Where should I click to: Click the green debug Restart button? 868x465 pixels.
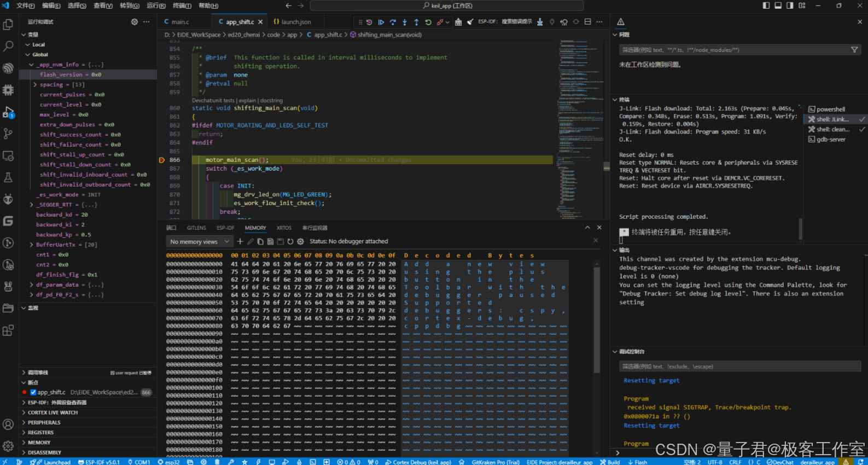(x=428, y=22)
